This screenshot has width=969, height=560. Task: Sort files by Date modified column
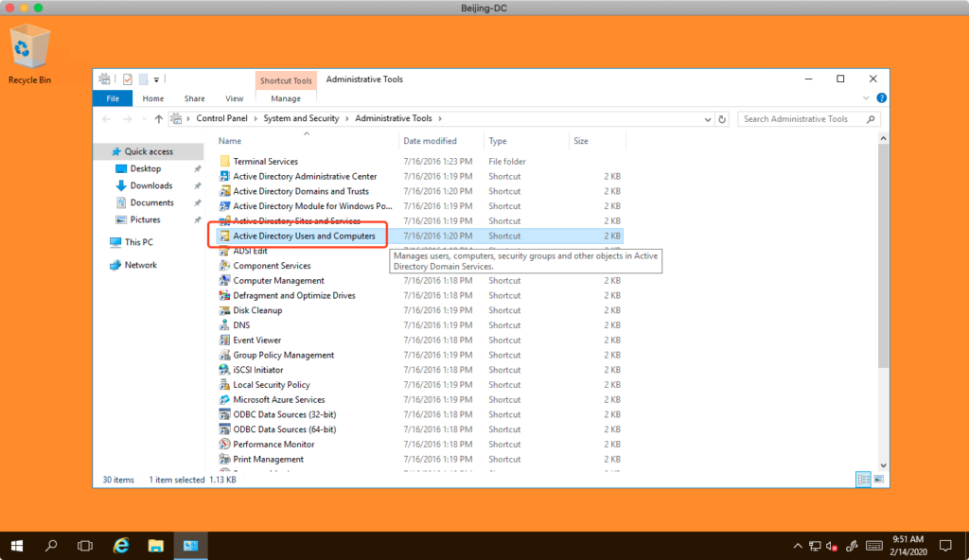(430, 141)
